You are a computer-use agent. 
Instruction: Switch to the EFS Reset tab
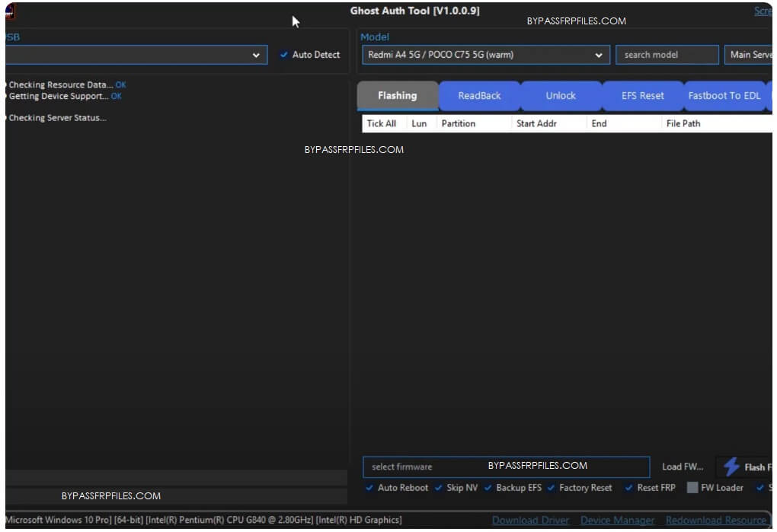point(643,95)
